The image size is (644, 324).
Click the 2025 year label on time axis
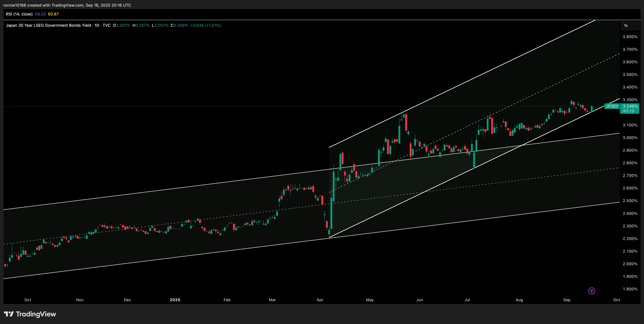tap(175, 300)
